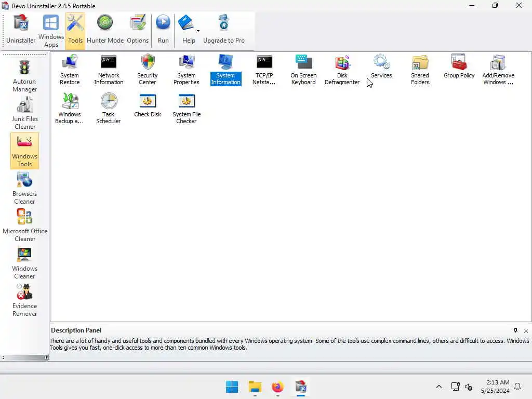The width and height of the screenshot is (532, 399).
Task: Open Services tool
Action: coord(381,66)
